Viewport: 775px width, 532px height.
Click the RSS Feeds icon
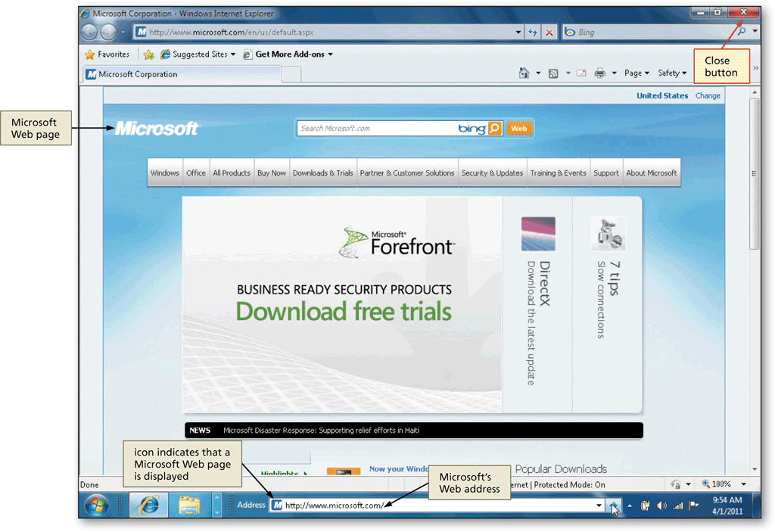click(553, 73)
